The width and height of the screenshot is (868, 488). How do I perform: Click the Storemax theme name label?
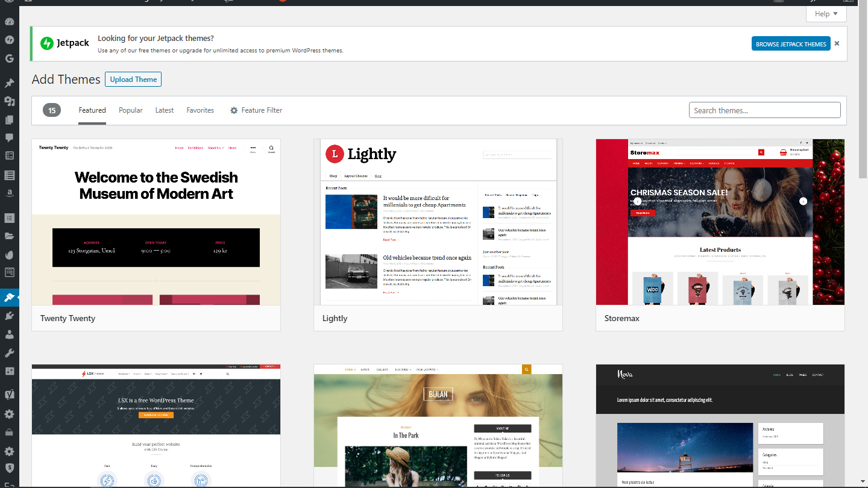(622, 318)
